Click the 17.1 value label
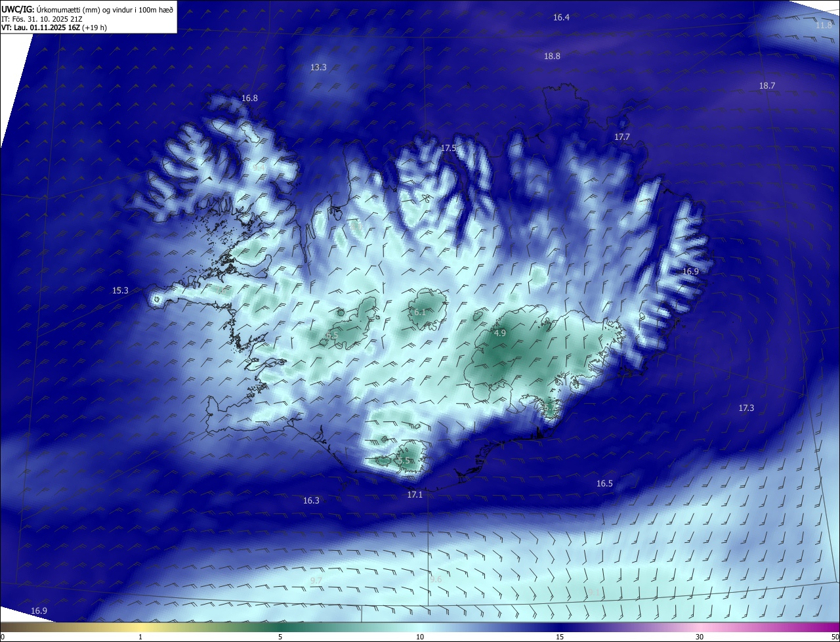This screenshot has height=642, width=840. coord(415,495)
